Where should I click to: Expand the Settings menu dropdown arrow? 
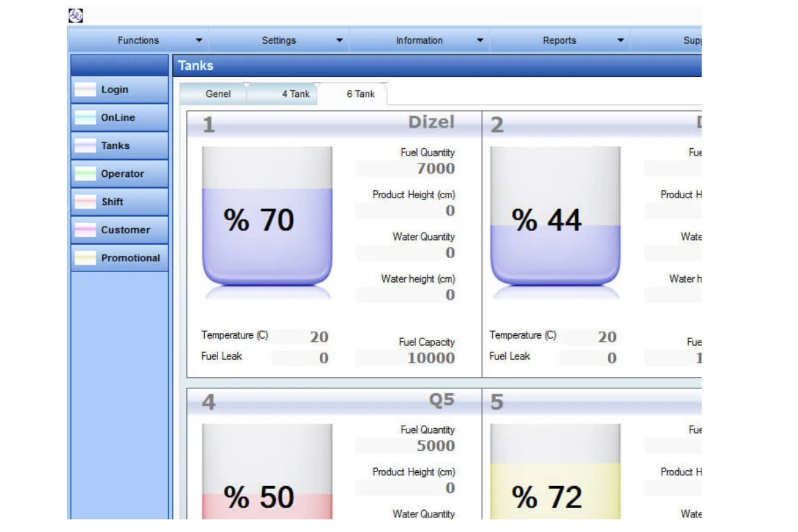tap(339, 41)
